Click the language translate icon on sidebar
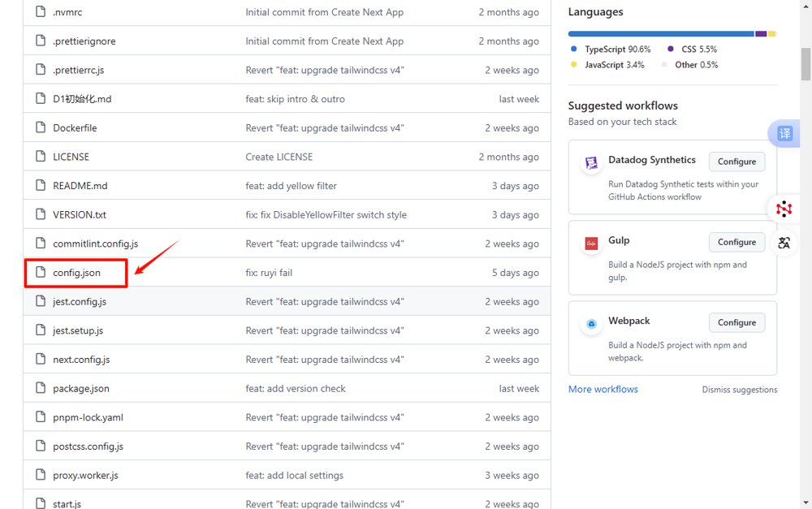The height and width of the screenshot is (509, 812). (784, 243)
